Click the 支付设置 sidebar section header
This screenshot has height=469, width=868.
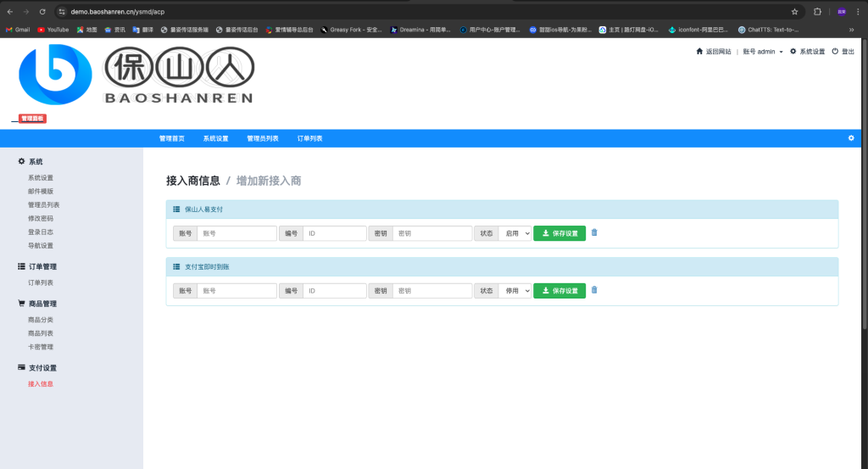click(37, 368)
